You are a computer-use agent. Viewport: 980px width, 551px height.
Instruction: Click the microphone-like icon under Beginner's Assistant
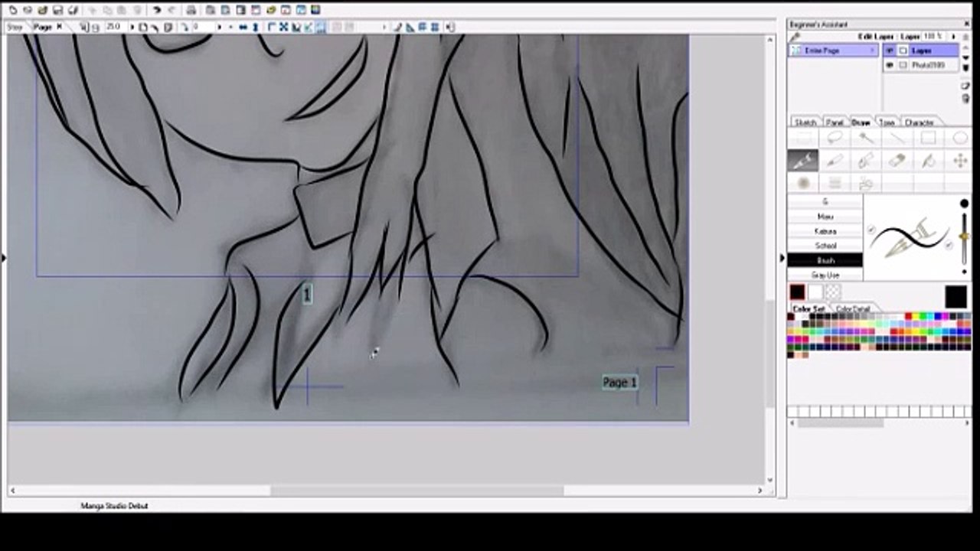[x=795, y=37]
